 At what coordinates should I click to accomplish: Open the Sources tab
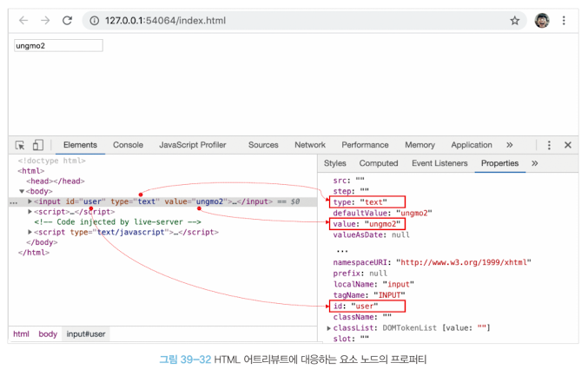coord(263,145)
